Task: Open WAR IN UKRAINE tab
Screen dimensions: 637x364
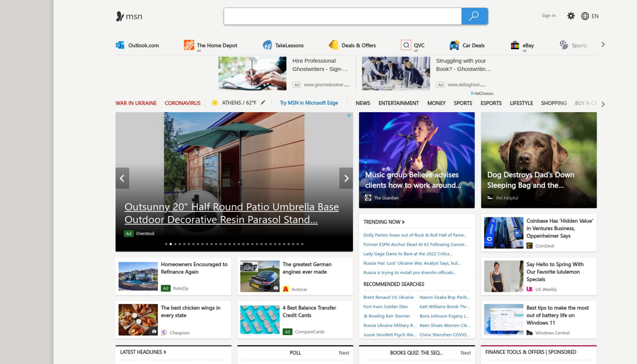Action: click(136, 103)
